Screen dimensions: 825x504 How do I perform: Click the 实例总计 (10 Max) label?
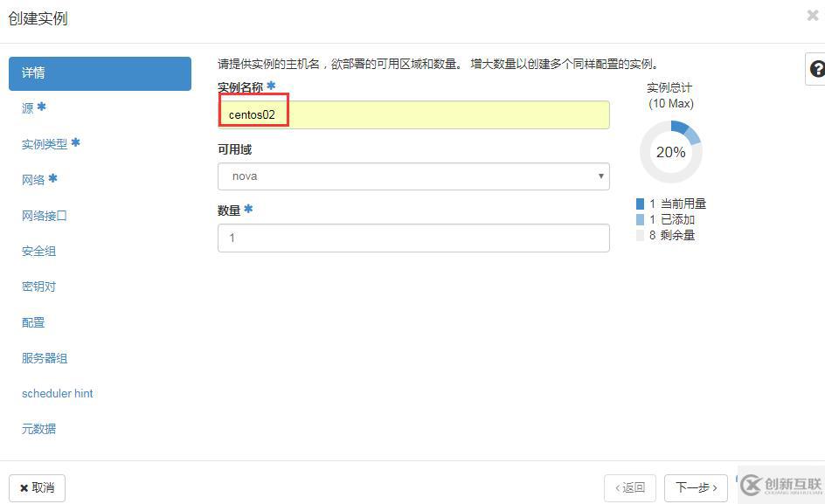pos(670,95)
